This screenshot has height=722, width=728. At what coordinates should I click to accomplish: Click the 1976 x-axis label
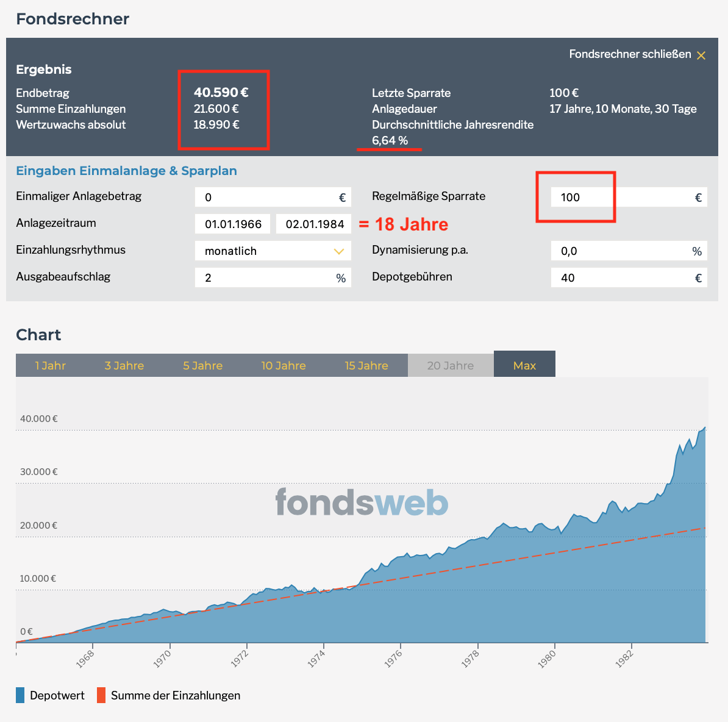(393, 659)
